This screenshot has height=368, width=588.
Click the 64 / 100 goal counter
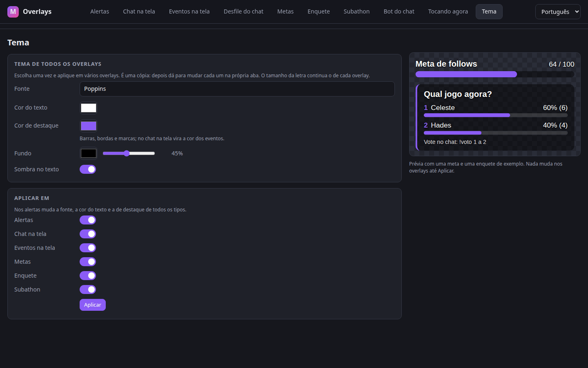coord(561,64)
